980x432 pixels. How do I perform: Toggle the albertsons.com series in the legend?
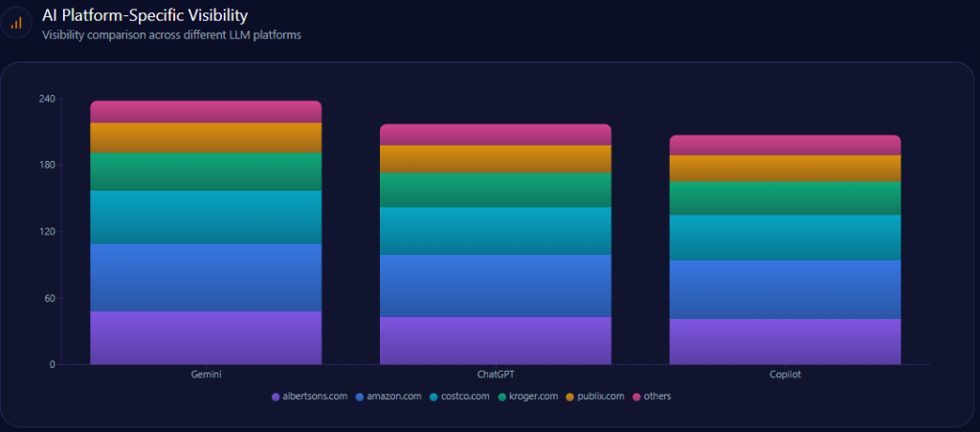coord(309,396)
